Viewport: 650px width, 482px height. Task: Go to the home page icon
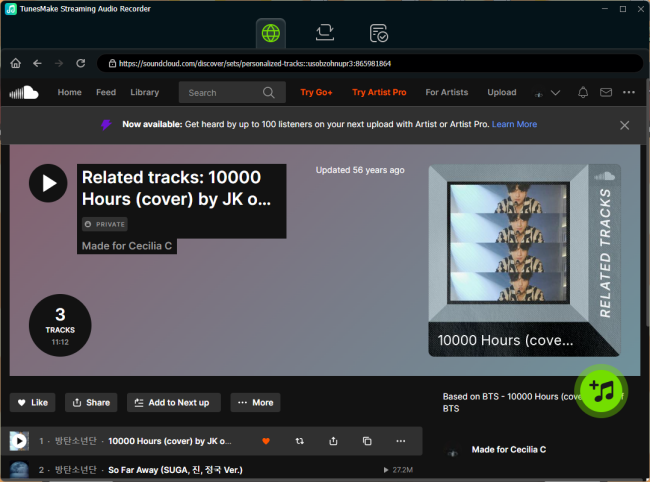point(16,63)
